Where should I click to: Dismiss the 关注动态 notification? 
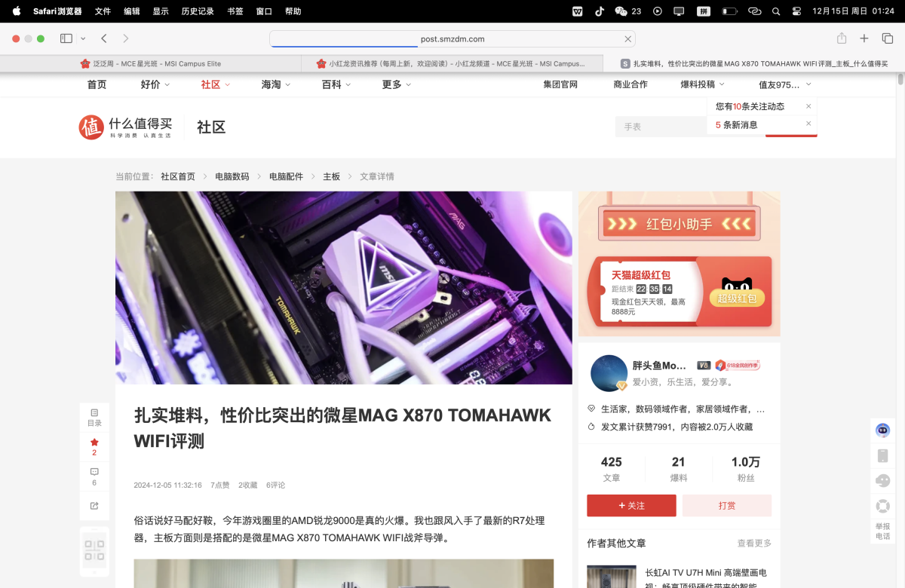808,106
